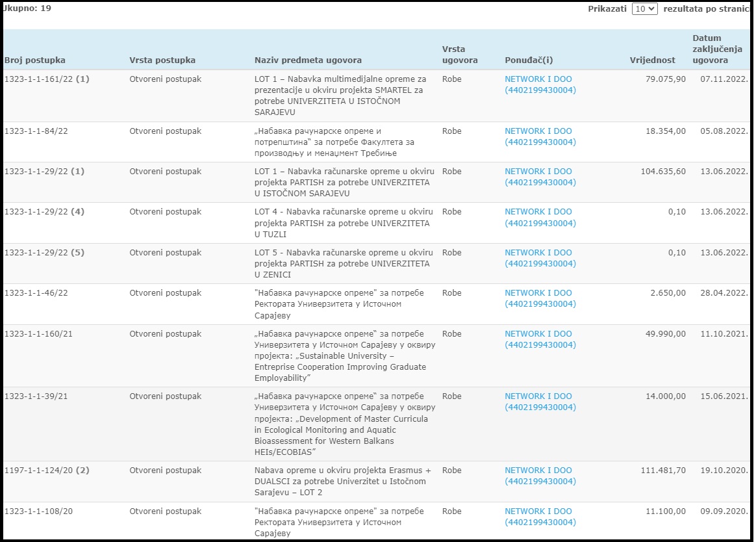Click the Datum zaključenja ugovora column header
Viewport: 756px width, 542px height.
pyautogui.click(x=718, y=49)
